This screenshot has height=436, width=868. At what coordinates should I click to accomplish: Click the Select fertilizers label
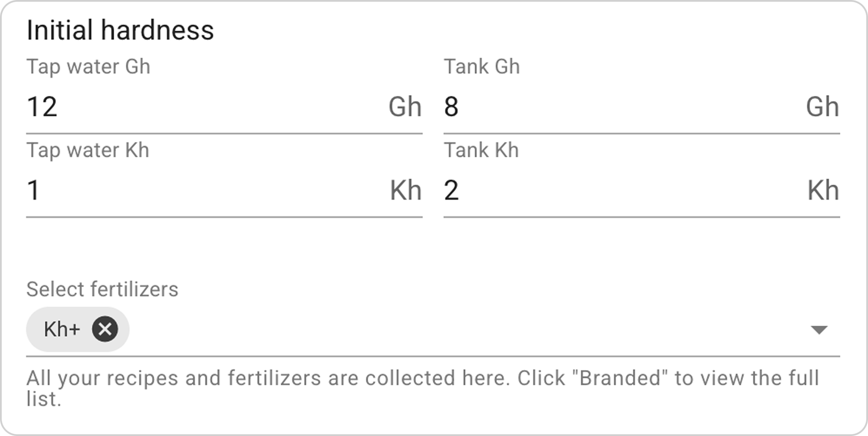click(x=102, y=289)
